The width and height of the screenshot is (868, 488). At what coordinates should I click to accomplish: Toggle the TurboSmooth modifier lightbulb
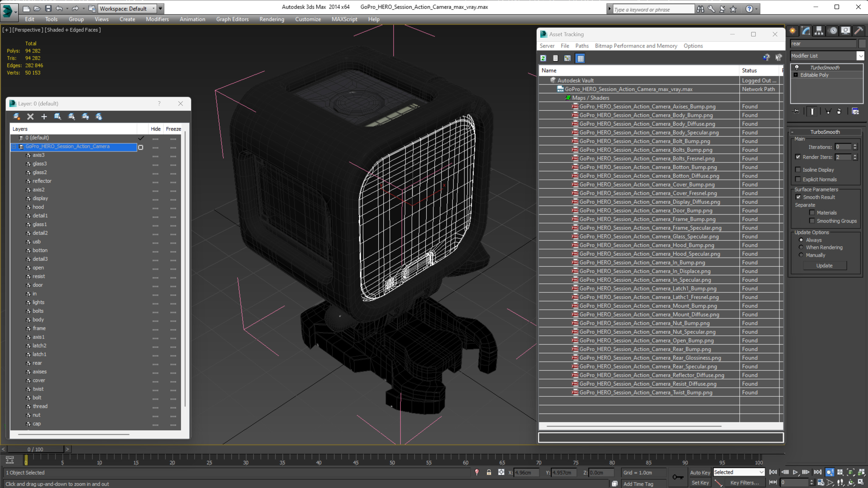(797, 67)
